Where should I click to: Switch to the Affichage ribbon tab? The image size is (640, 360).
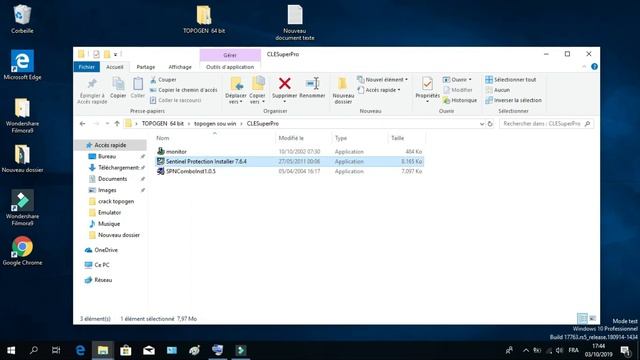click(180, 67)
